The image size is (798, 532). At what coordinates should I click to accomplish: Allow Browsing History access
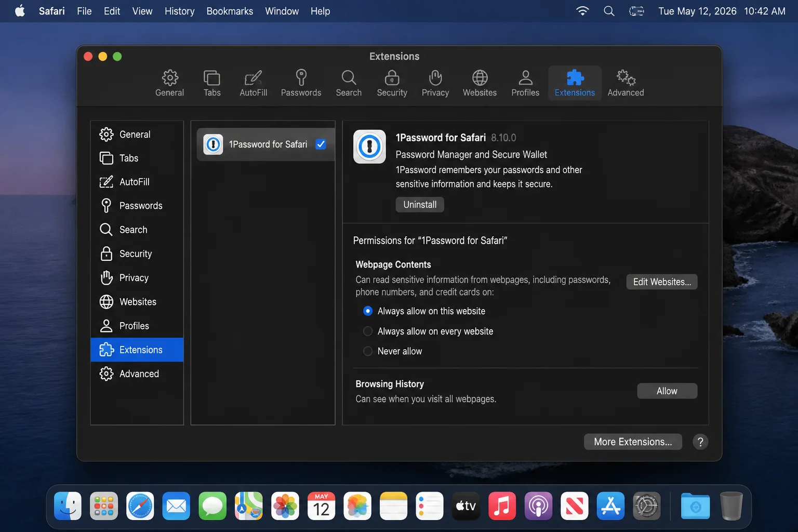(667, 391)
